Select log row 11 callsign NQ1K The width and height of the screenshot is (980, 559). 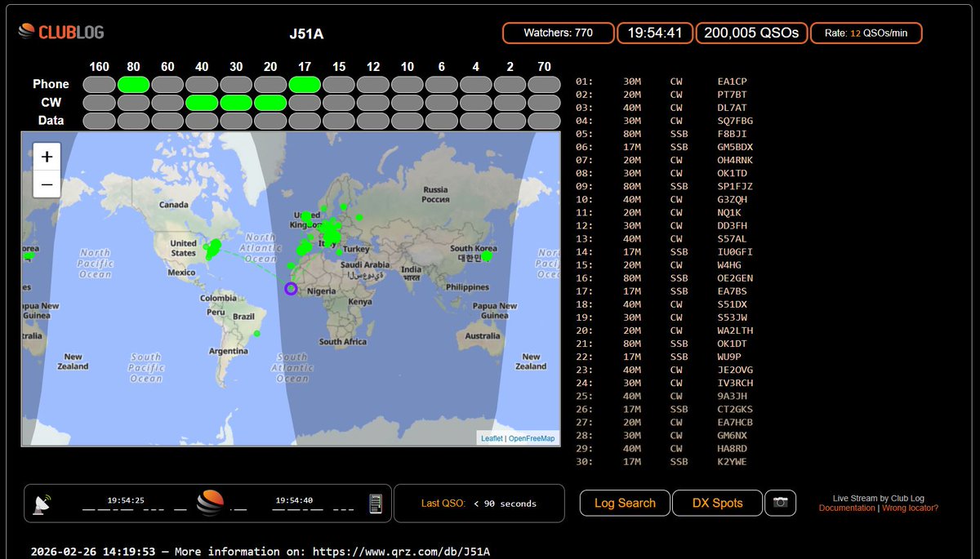730,212
